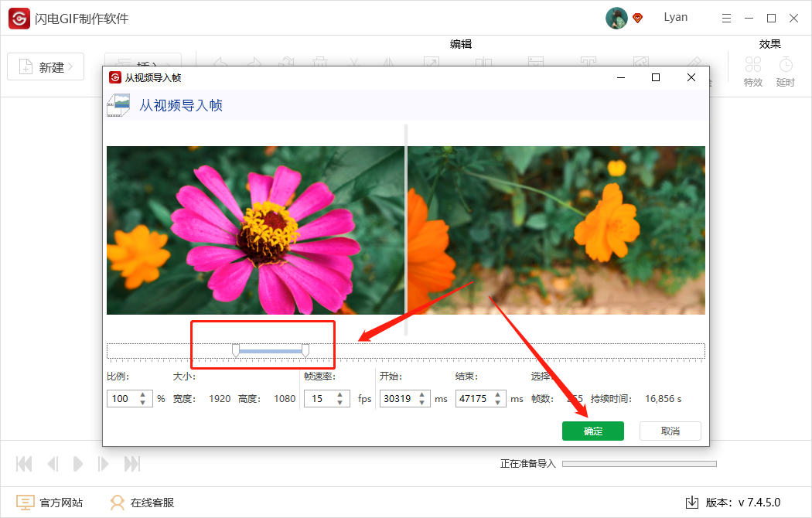
Task: Open the 延时 delay tool
Action: point(786,72)
